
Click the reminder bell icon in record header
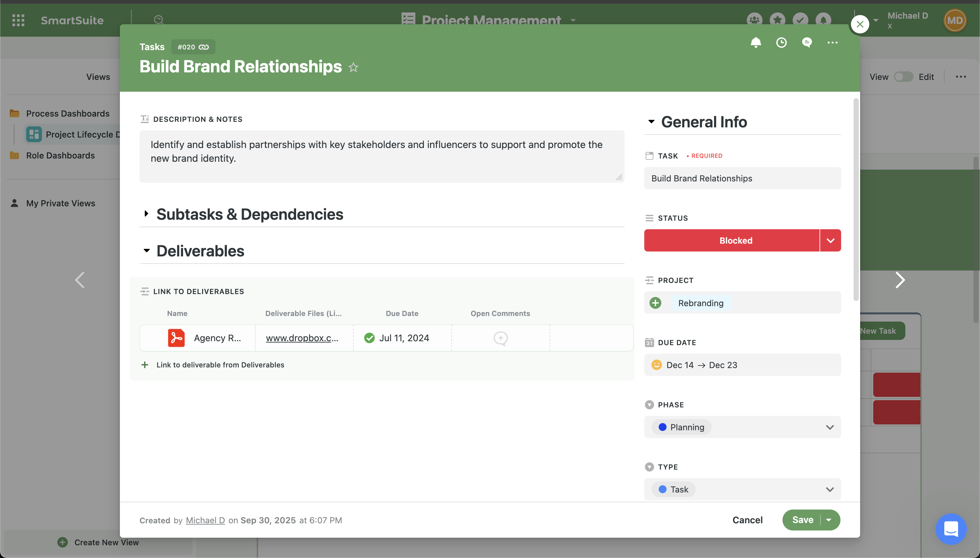click(755, 43)
